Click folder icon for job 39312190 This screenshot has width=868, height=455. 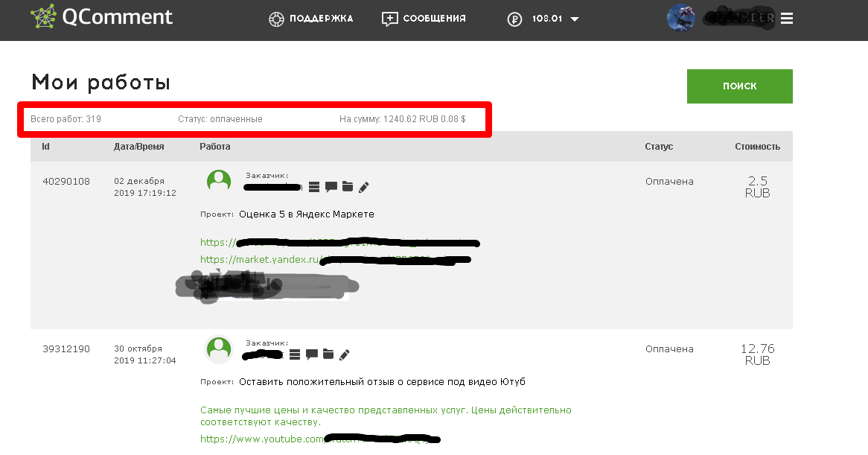click(x=328, y=354)
